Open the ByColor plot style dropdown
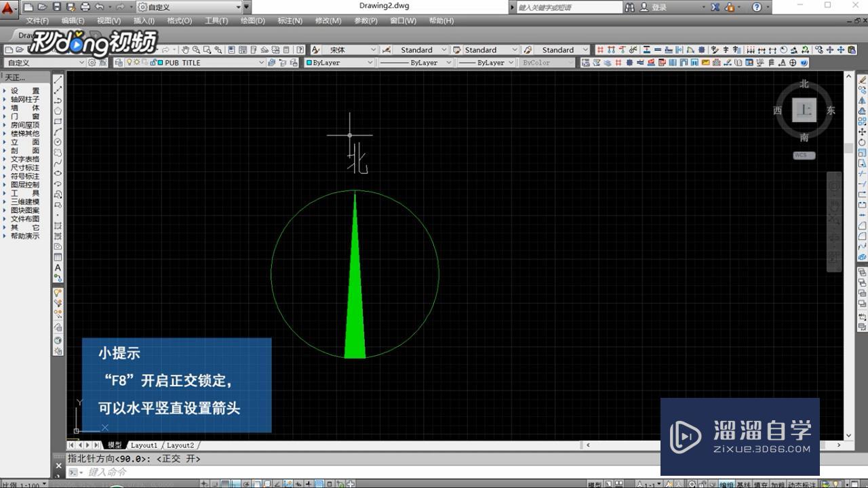868x488 pixels. pyautogui.click(x=547, y=62)
